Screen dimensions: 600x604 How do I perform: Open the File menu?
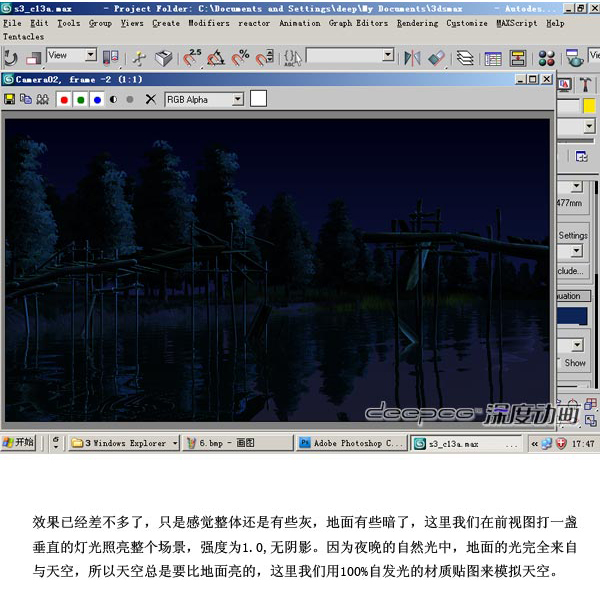(x=12, y=23)
